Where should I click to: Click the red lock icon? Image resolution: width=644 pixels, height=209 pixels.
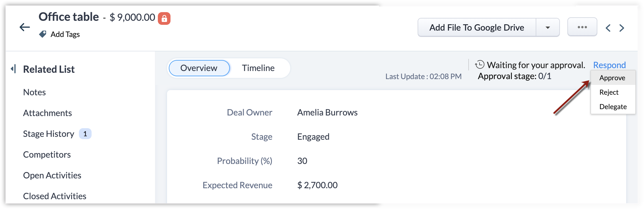164,18
